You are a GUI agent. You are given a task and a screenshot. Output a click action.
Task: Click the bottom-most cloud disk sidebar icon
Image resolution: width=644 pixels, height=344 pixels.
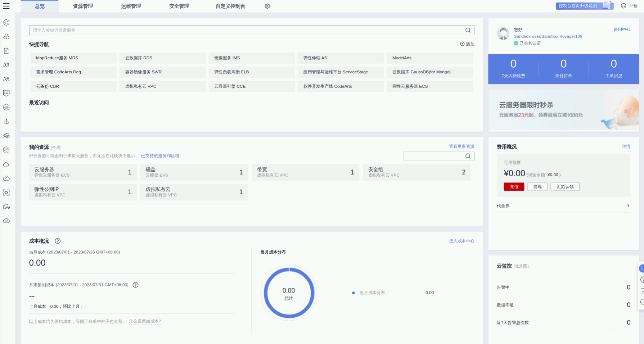coord(6,221)
